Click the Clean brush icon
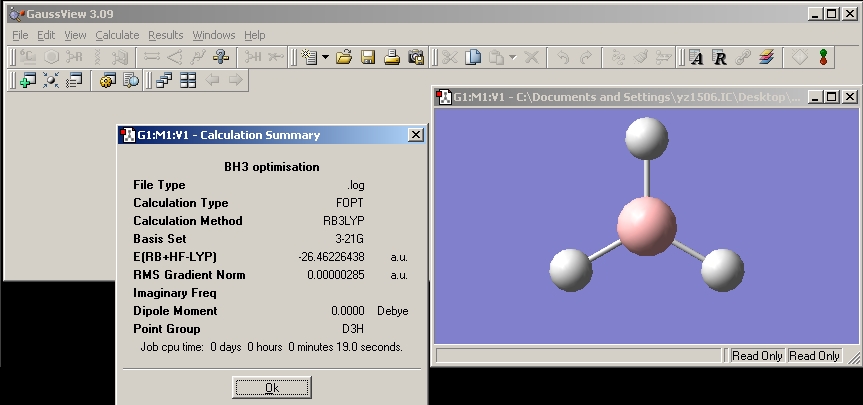 tap(641, 57)
